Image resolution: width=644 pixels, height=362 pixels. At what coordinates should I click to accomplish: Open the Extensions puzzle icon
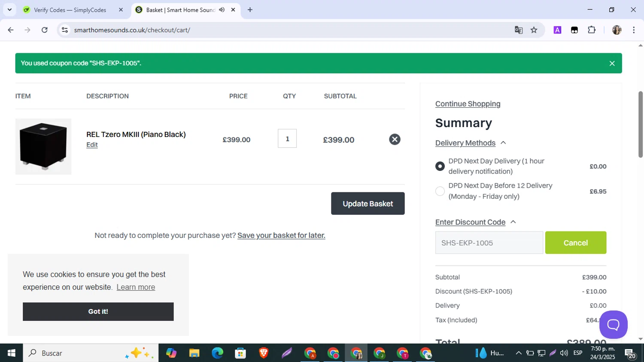[x=592, y=30]
